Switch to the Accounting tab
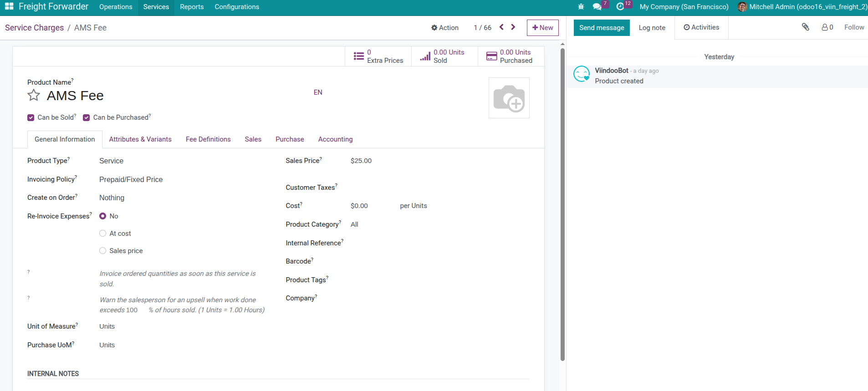This screenshot has height=391, width=868. tap(335, 139)
